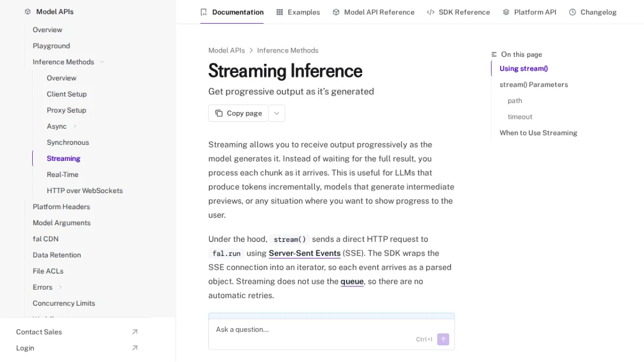Open the Documentation tab

tap(232, 12)
